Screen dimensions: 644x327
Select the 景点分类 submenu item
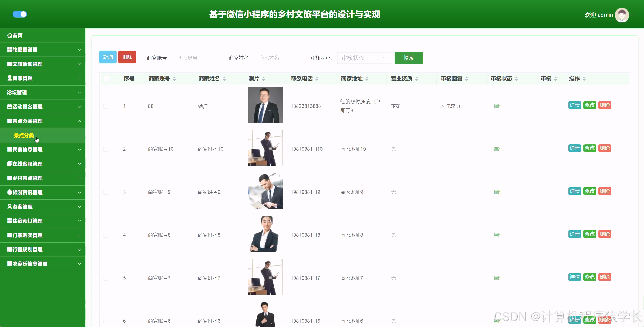pos(24,135)
